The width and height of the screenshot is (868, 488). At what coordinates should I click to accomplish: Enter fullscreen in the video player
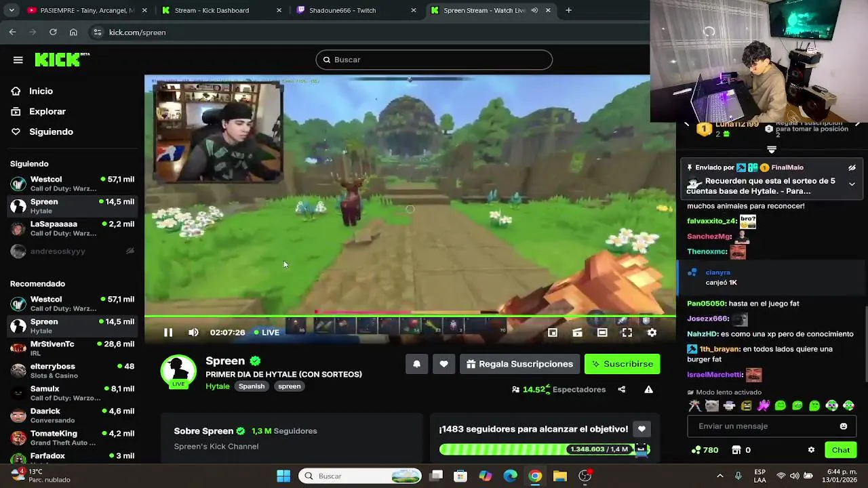coord(627,333)
